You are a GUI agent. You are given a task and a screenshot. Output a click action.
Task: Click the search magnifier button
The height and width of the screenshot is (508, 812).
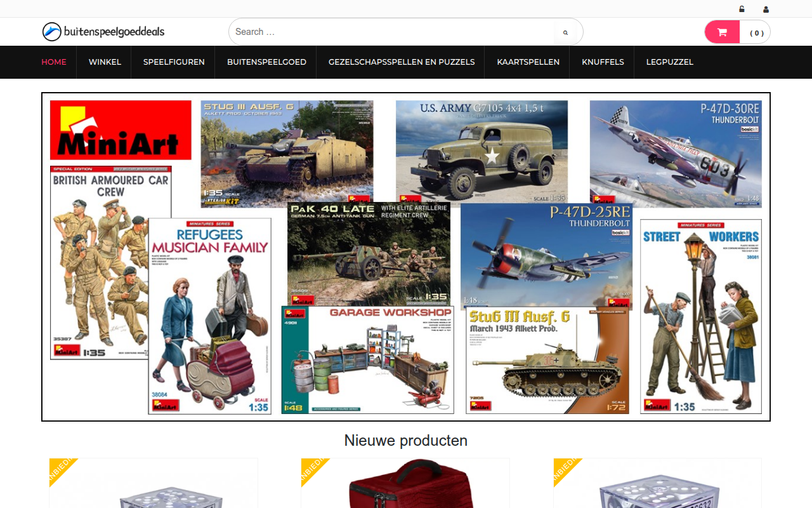565,32
